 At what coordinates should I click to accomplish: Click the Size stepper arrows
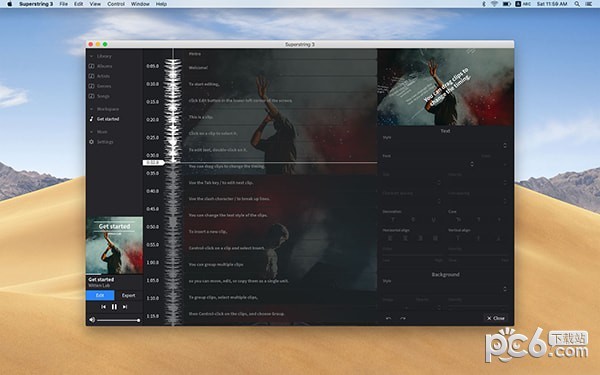point(439,183)
